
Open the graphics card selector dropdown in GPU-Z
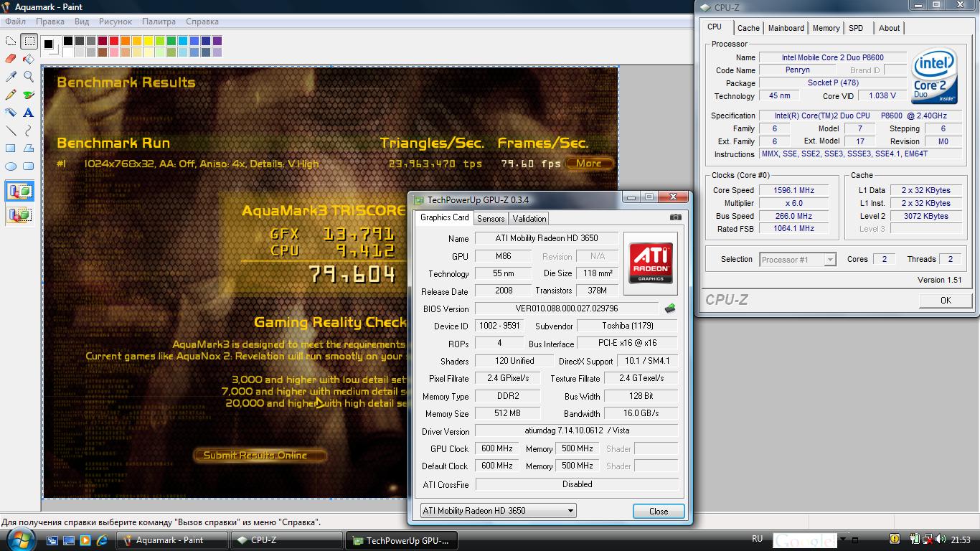pyautogui.click(x=498, y=511)
